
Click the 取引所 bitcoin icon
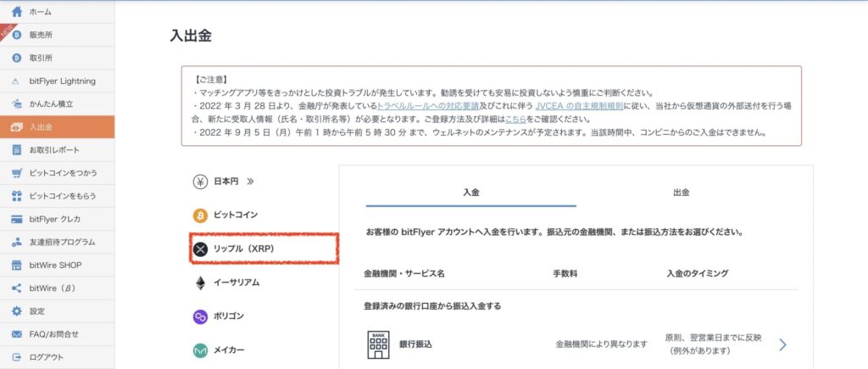click(17, 58)
